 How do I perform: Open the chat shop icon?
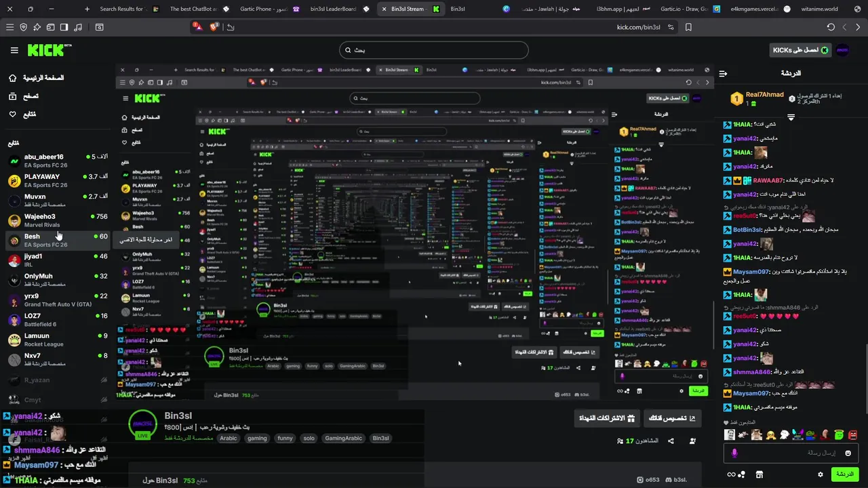759,474
